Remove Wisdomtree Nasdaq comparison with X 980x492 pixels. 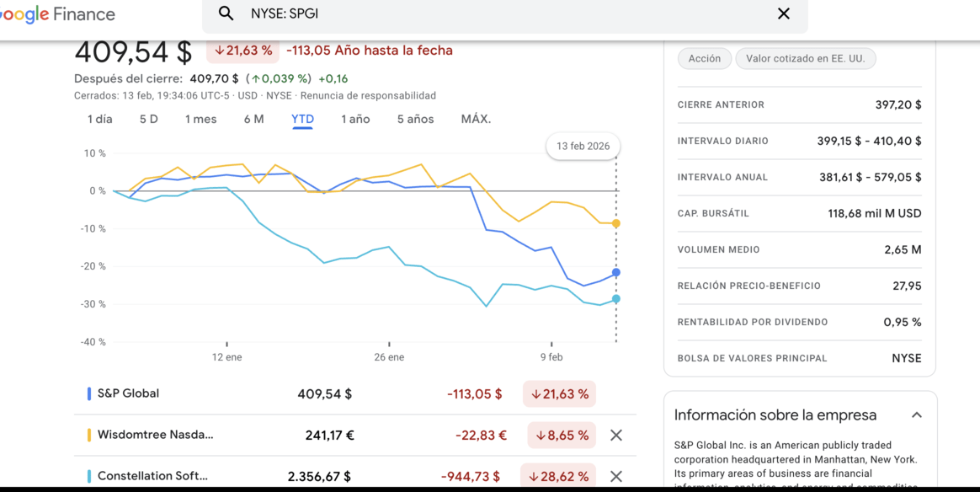616,436
